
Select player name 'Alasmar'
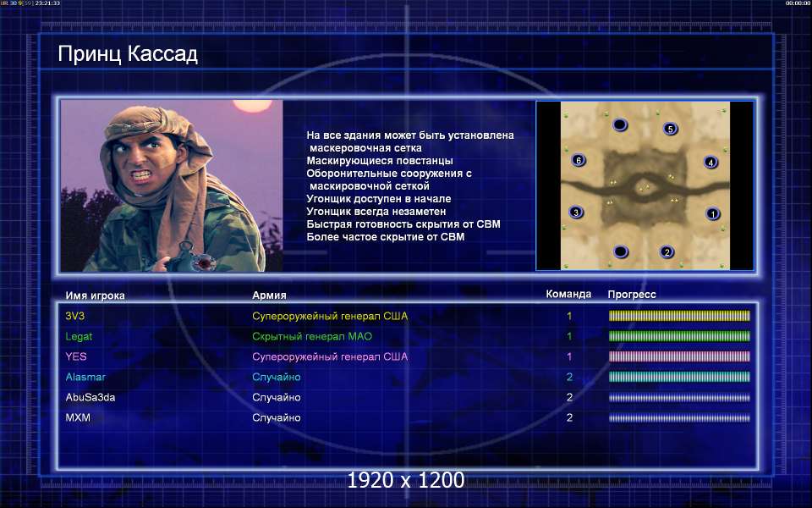click(x=85, y=377)
